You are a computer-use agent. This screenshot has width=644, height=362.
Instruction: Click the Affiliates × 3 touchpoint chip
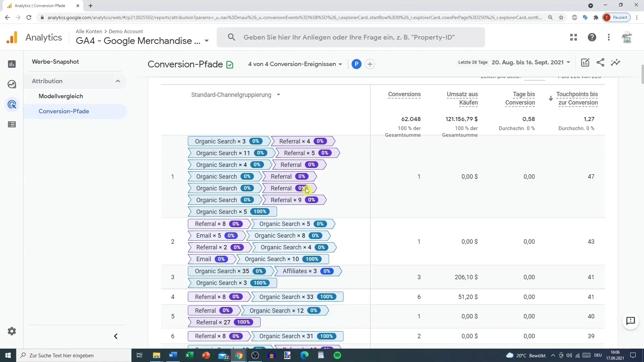pyautogui.click(x=308, y=271)
